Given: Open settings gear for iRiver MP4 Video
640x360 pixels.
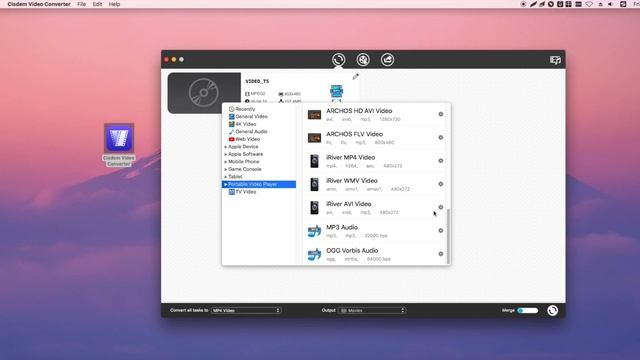Looking at the screenshot, I should 440,161.
